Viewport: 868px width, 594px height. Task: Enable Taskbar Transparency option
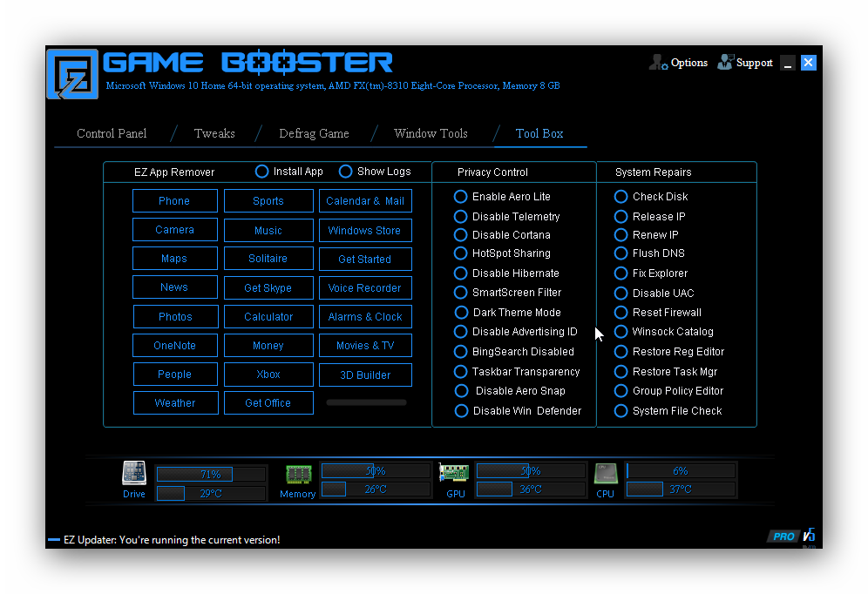460,372
